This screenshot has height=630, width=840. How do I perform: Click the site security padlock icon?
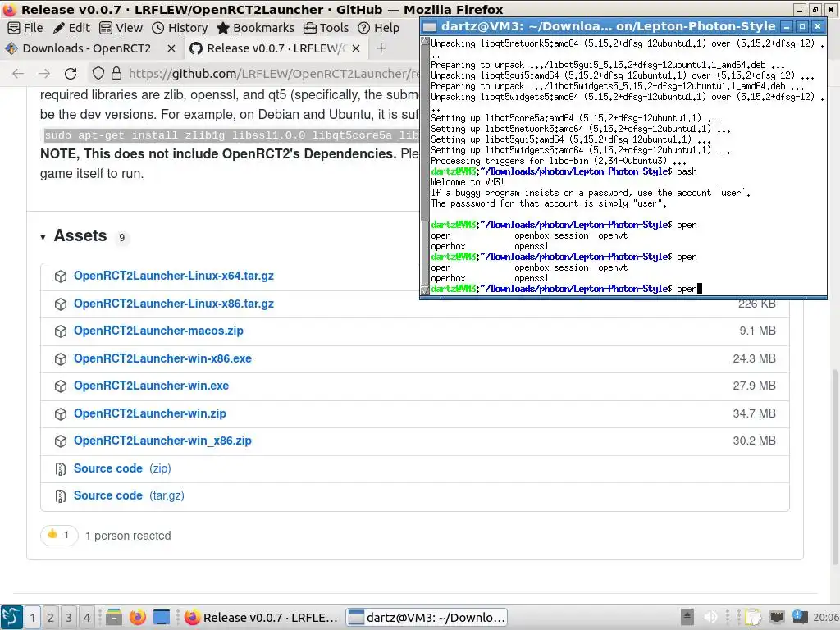[x=116, y=73]
